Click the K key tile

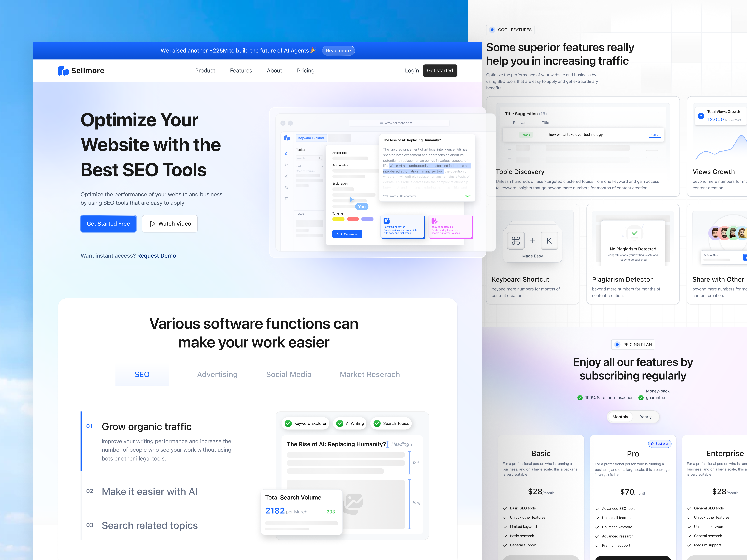pos(549,241)
